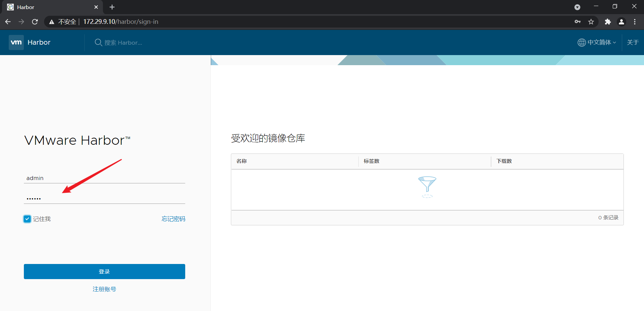Open the 关于 about menu item
Screen dimensions: 644x311
pyautogui.click(x=633, y=42)
